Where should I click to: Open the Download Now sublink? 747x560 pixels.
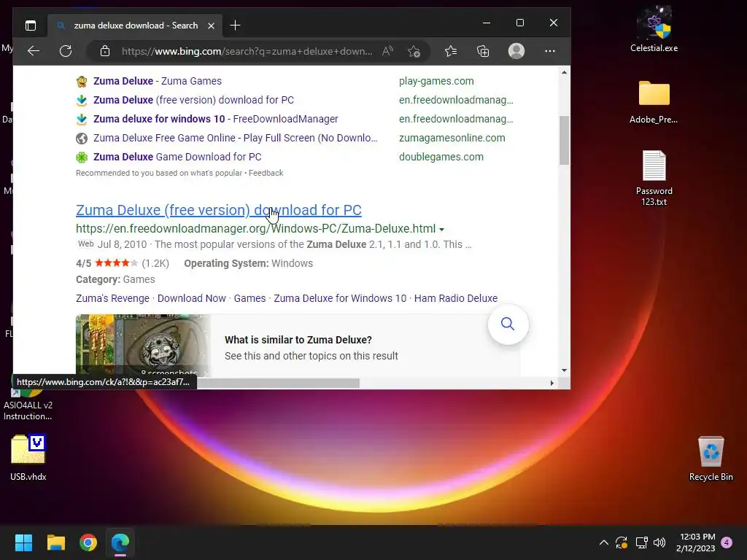(192, 298)
